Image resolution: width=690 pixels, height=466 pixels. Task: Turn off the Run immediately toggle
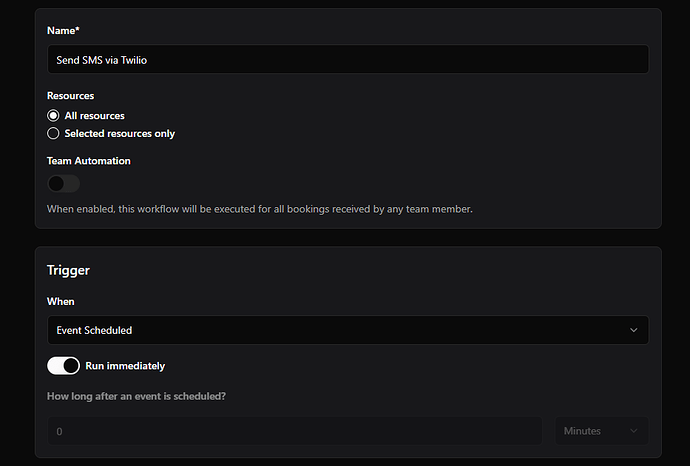pyautogui.click(x=63, y=366)
